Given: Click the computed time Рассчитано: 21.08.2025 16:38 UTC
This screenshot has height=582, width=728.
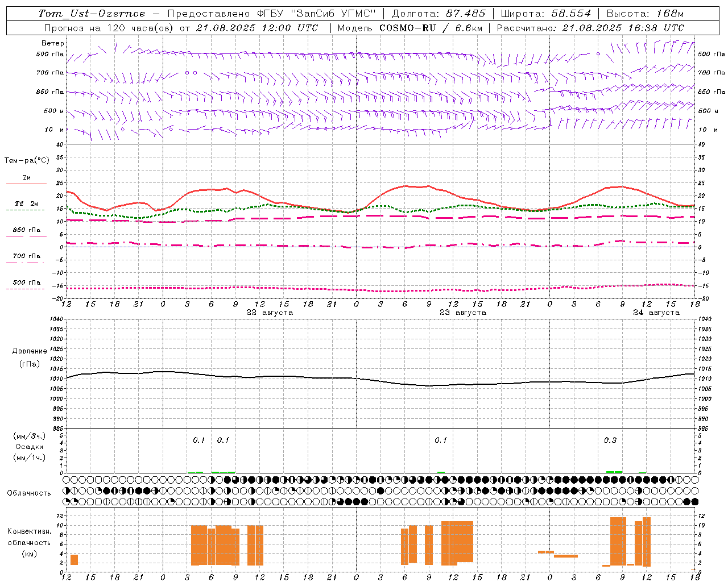Looking at the screenshot, I should click(x=590, y=27).
